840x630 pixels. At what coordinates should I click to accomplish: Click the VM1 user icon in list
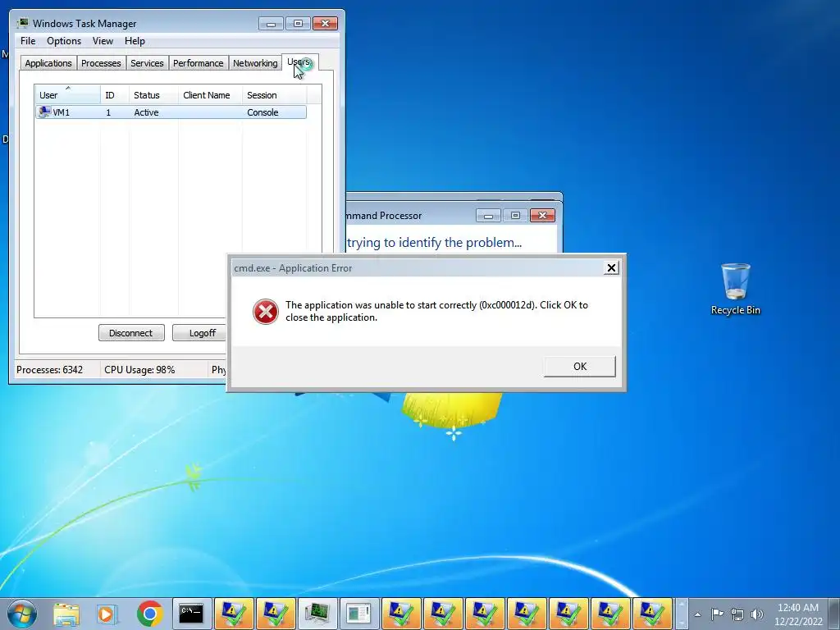(44, 112)
